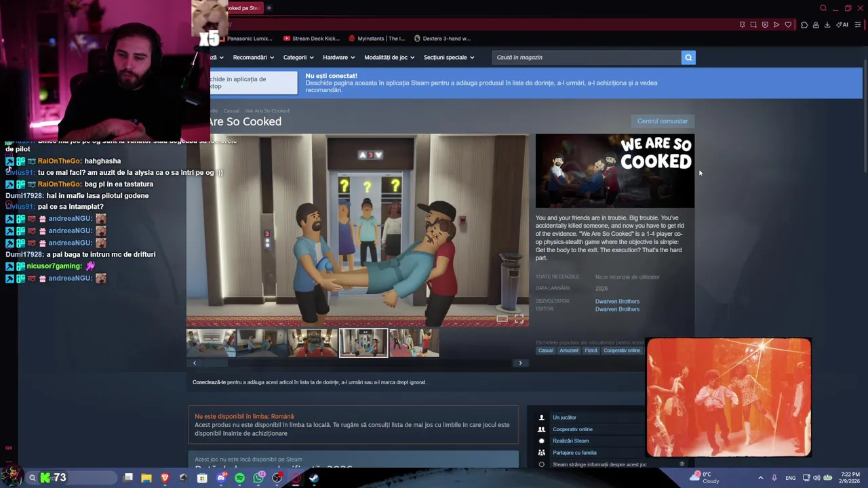Click the Fizică tag
Viewport: 868px width, 488px height.
[591, 350]
